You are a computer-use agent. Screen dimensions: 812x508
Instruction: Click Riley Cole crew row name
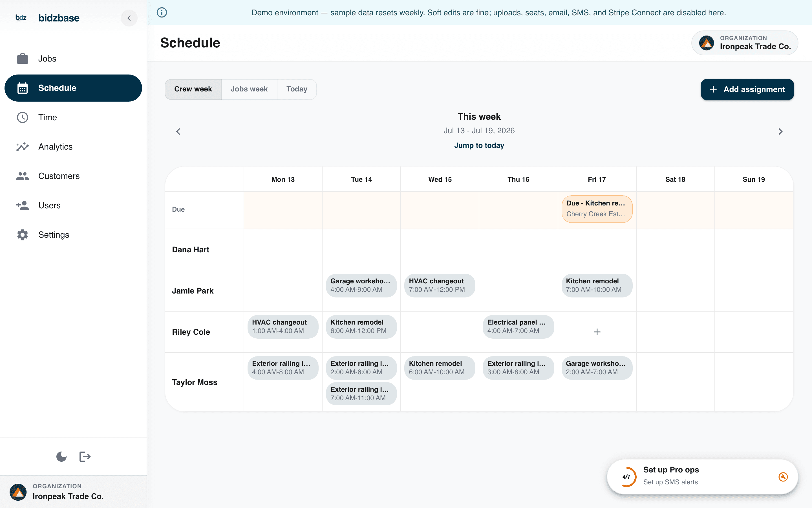pyautogui.click(x=191, y=332)
